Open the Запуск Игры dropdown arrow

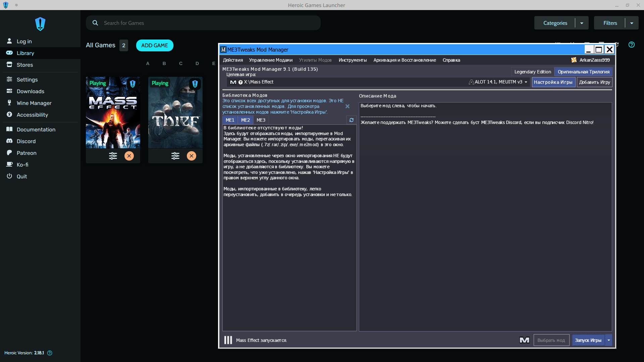click(608, 340)
